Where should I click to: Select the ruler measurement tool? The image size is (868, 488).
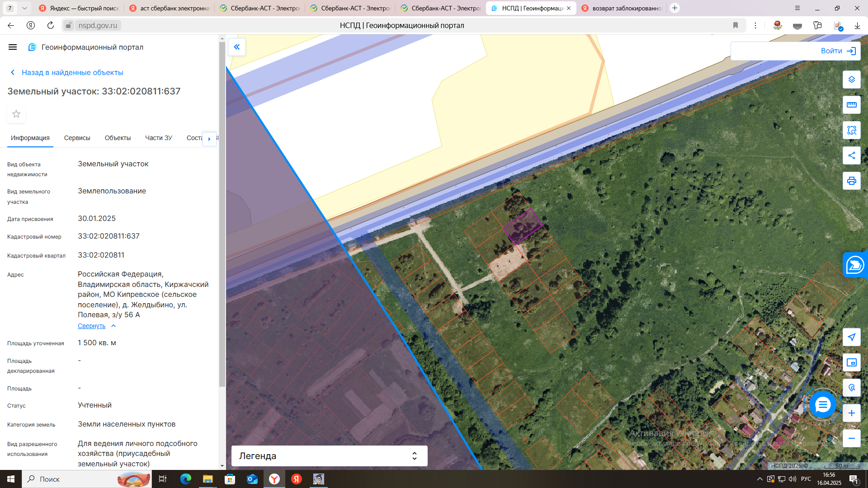click(851, 105)
